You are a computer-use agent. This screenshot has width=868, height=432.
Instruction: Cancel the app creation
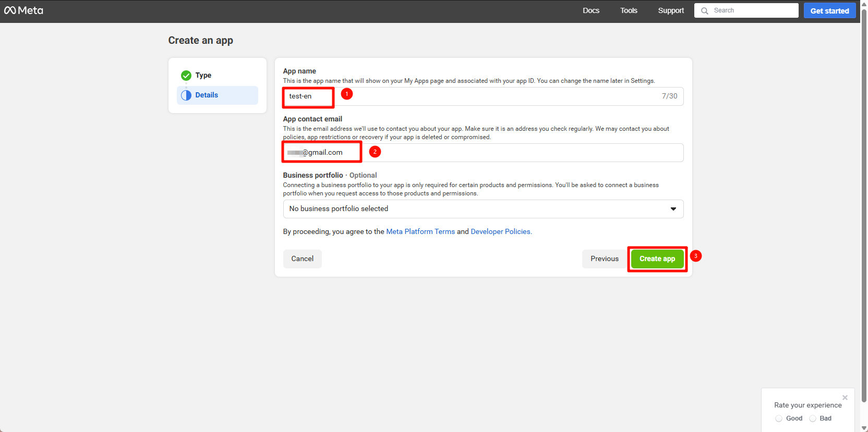pos(302,259)
